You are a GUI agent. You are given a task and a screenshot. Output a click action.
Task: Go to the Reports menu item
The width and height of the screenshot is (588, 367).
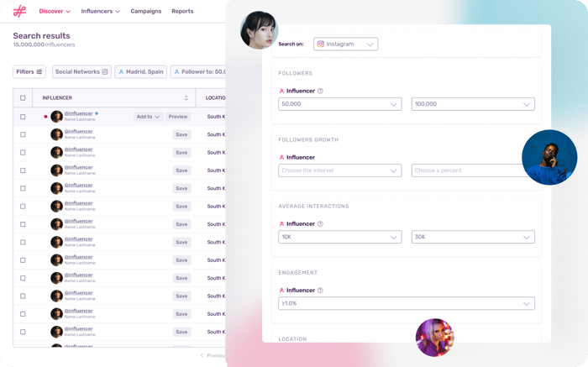[x=182, y=11]
